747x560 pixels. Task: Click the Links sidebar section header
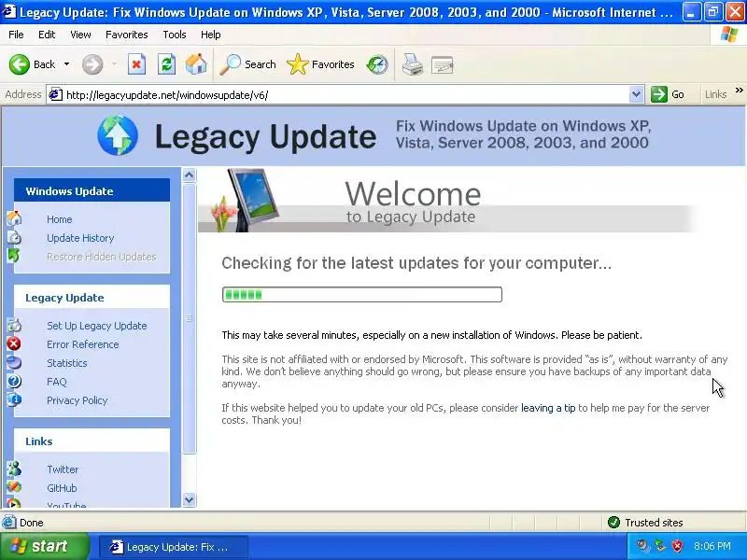point(92,441)
